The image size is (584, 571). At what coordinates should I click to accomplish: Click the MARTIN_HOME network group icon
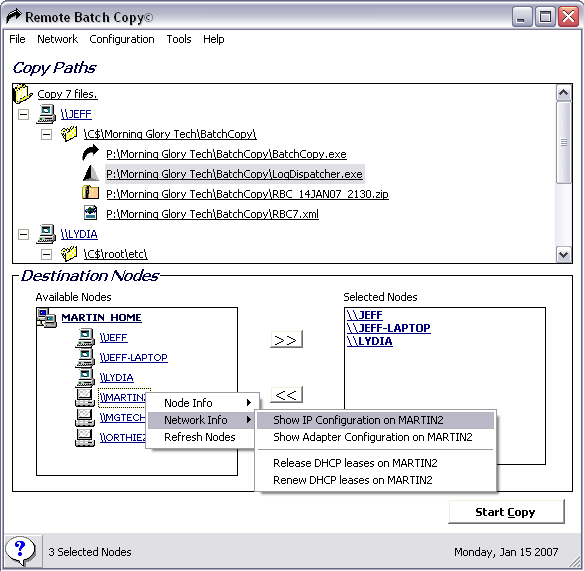(47, 318)
